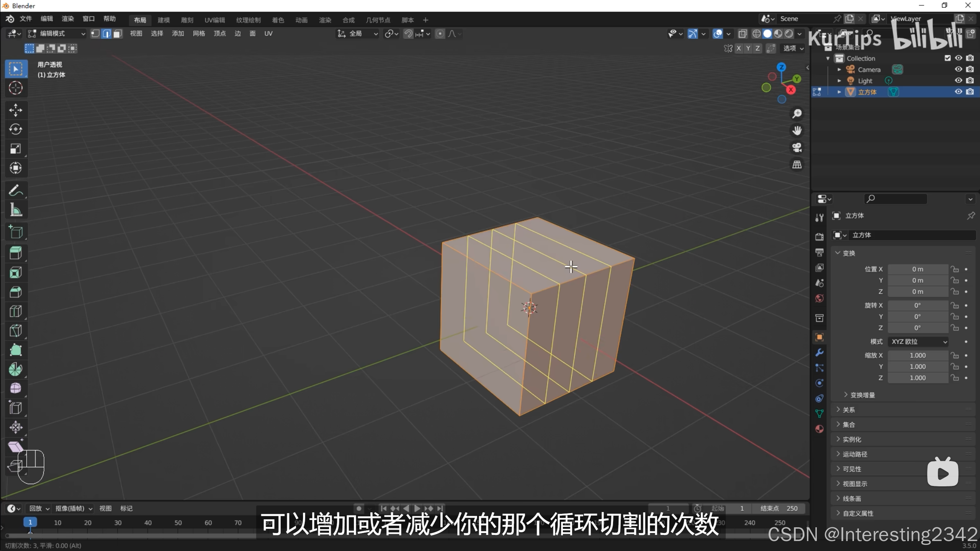Viewport: 980px width, 551px height.
Task: Switch to face select mode
Action: click(x=118, y=34)
